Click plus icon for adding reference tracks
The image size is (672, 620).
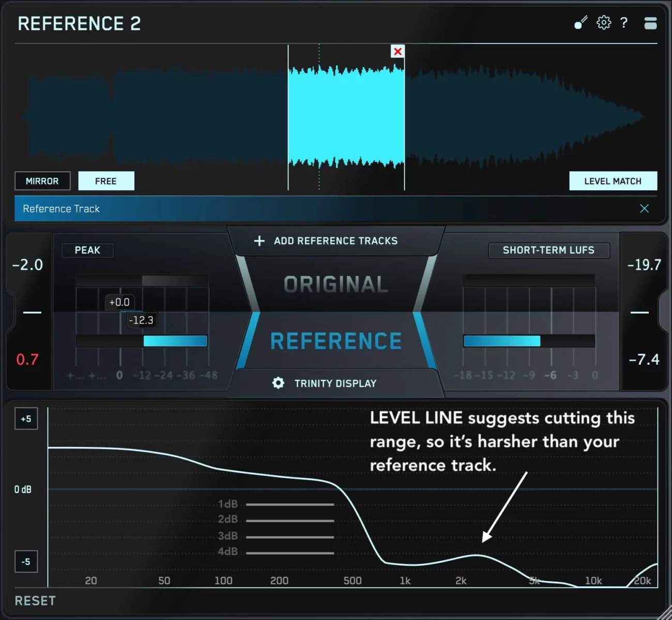click(259, 241)
